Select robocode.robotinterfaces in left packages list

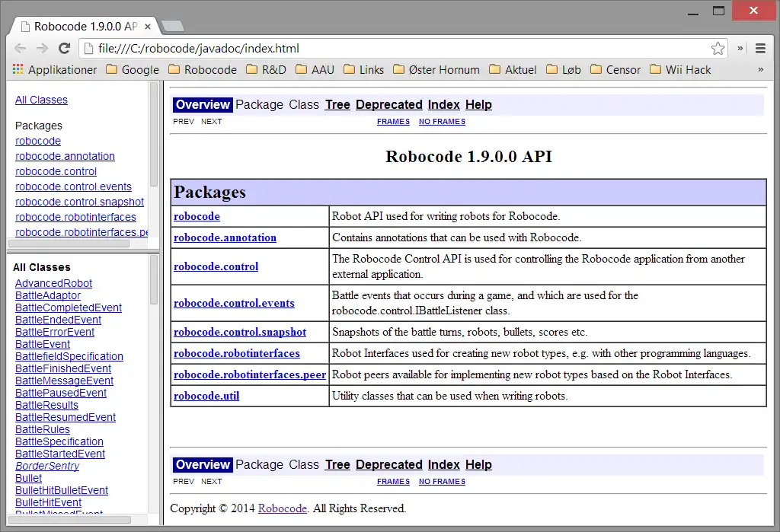point(75,217)
